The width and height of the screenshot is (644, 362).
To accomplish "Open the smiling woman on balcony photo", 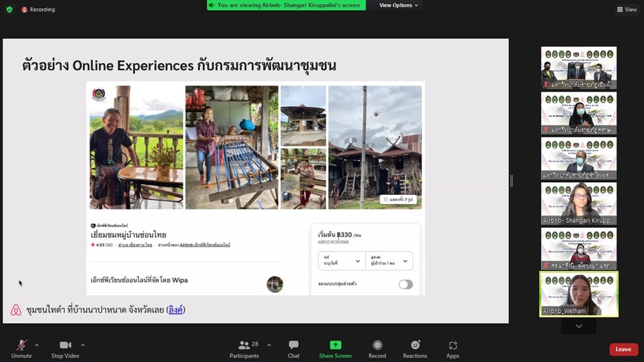I will tap(136, 147).
